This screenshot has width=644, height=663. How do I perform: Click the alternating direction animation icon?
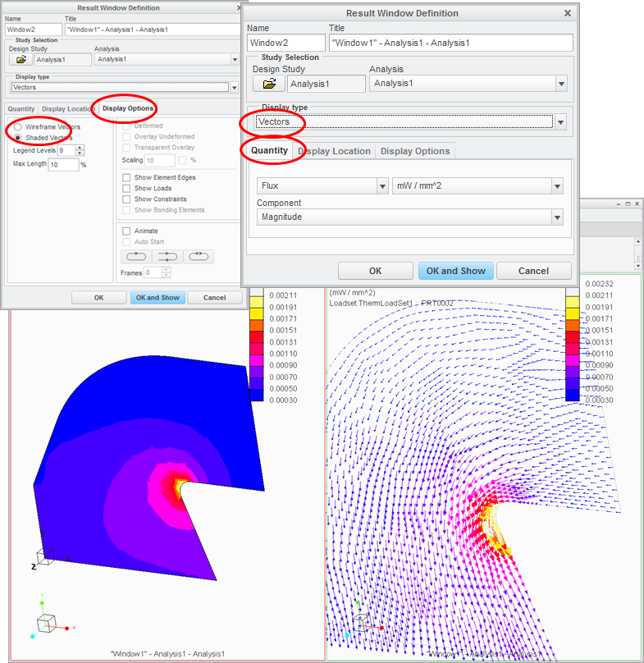coord(167,256)
